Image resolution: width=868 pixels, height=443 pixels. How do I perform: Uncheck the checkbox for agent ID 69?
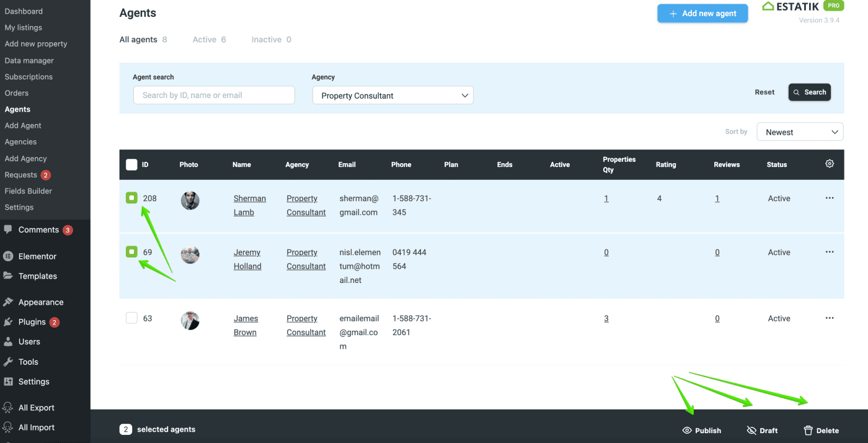tap(131, 252)
